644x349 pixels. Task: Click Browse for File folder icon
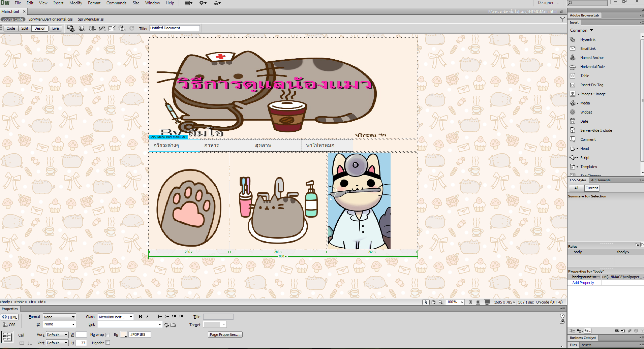(173, 325)
